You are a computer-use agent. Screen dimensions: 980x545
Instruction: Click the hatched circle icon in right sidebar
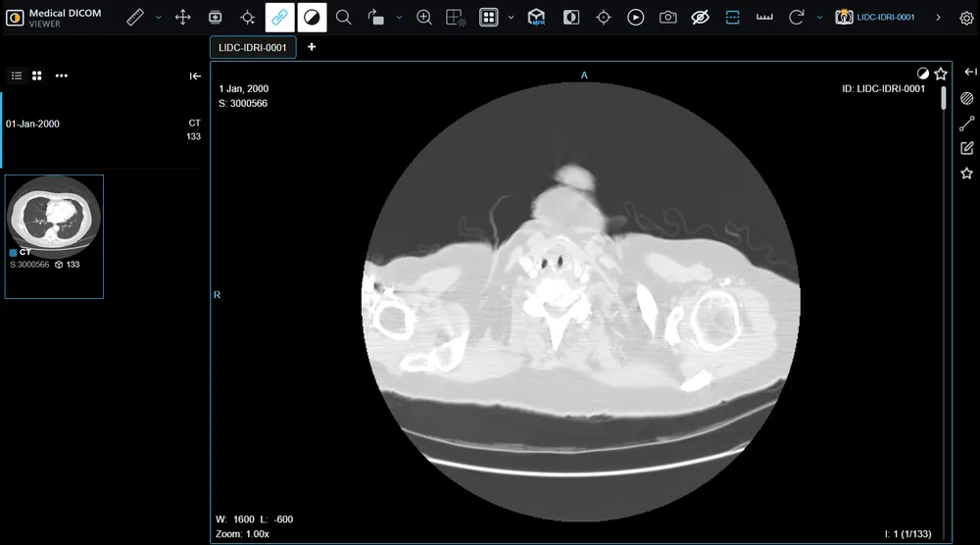tap(967, 98)
